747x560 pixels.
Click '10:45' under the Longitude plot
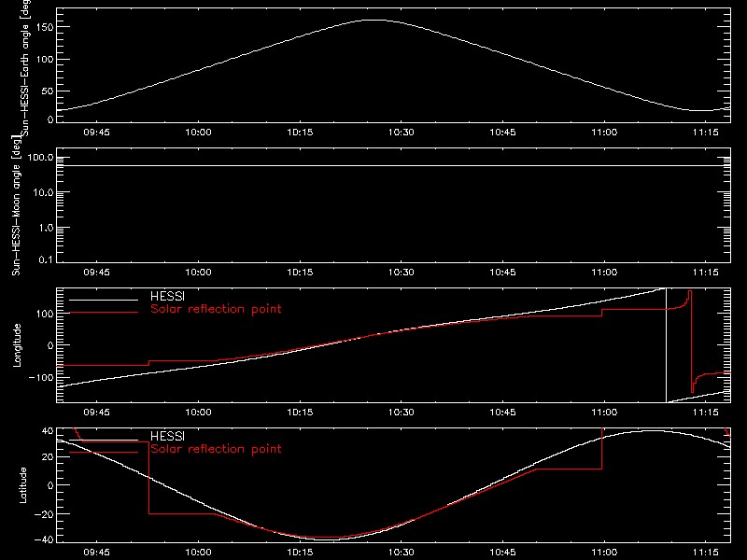pos(502,413)
